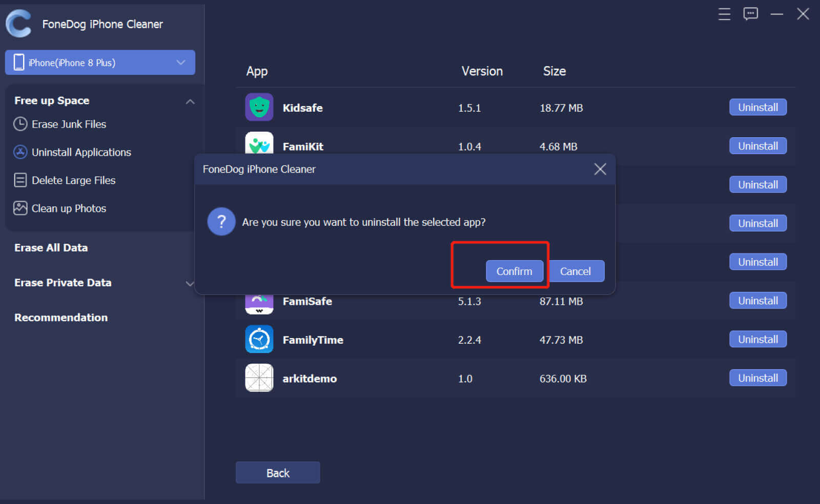Close the confirmation dialog with X
The height and width of the screenshot is (504, 820).
pos(600,169)
